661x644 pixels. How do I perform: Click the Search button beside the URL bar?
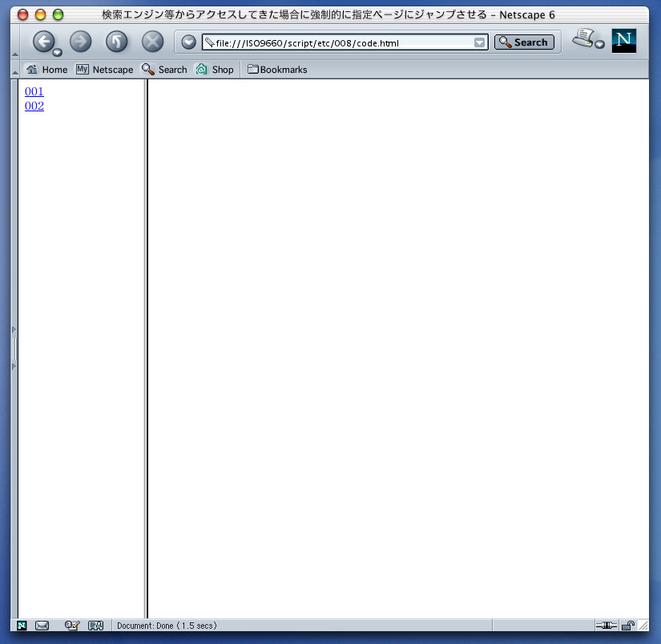point(524,42)
